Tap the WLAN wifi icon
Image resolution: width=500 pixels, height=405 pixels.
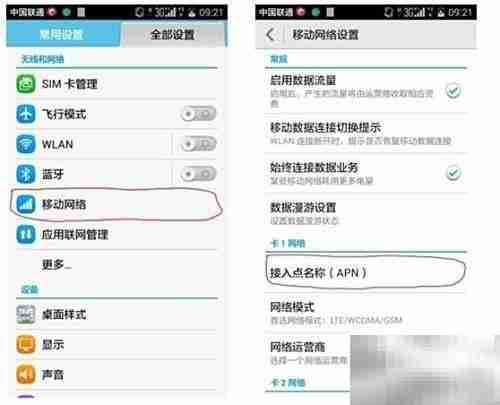pos(26,144)
